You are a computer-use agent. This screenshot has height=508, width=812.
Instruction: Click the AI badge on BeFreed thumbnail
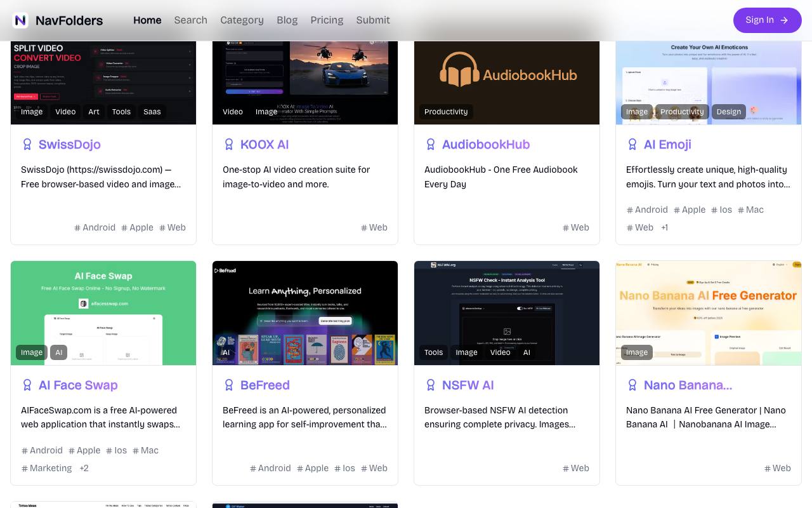pos(226,352)
